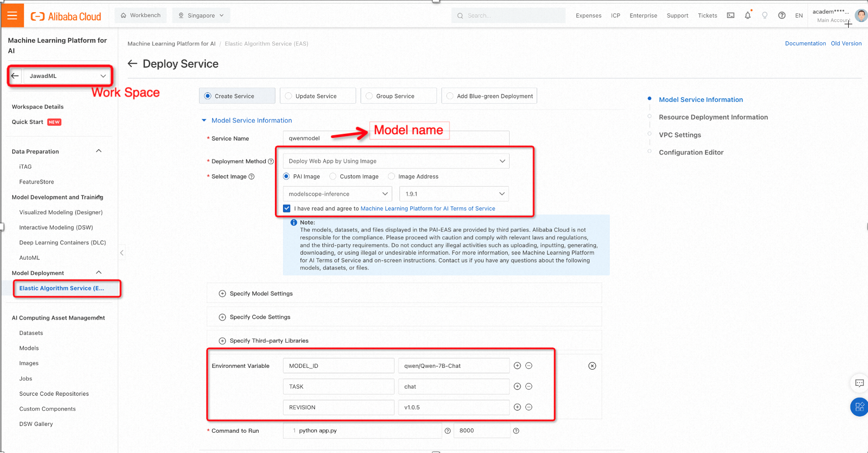Show Deployment Method help tooltip
Image resolution: width=868 pixels, height=453 pixels.
(271, 161)
